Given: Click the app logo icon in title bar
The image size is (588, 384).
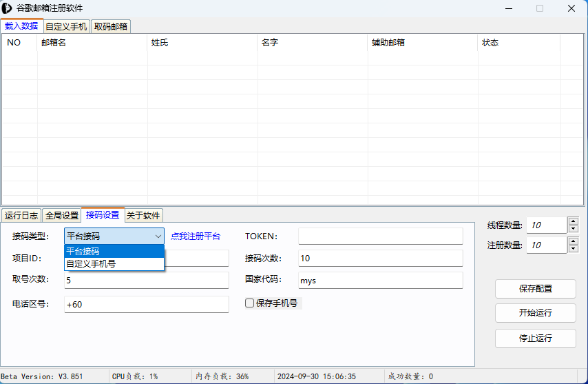Looking at the screenshot, I should [x=7, y=8].
